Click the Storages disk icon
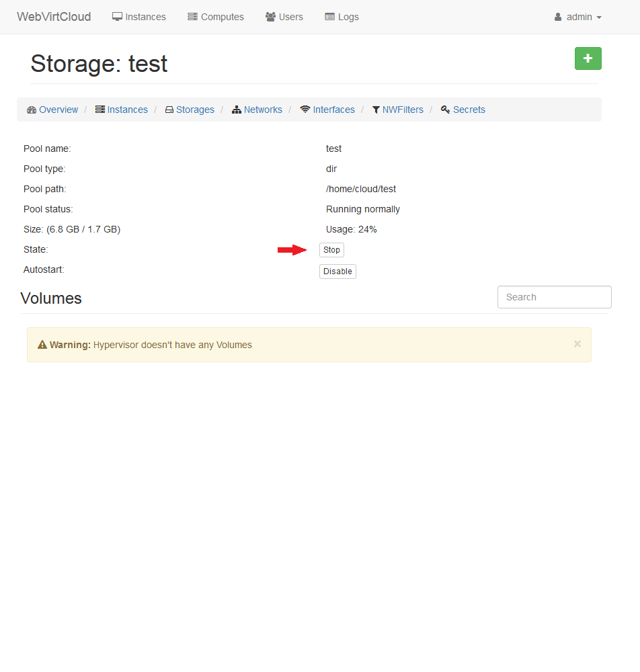Image resolution: width=640 pixels, height=672 pixels. [169, 110]
